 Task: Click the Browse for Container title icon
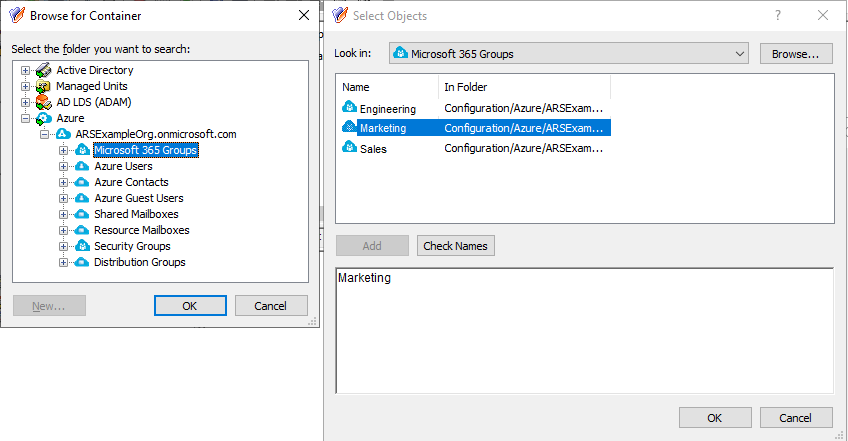[17, 15]
